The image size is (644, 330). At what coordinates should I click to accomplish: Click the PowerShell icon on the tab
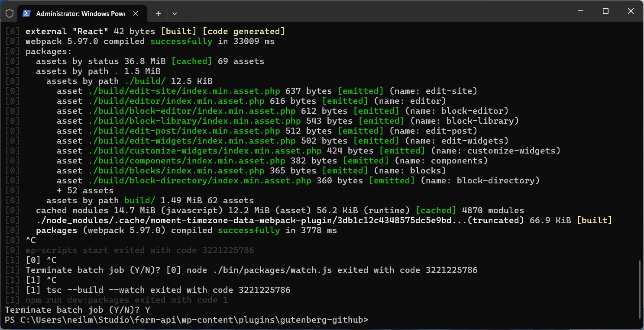click(27, 13)
